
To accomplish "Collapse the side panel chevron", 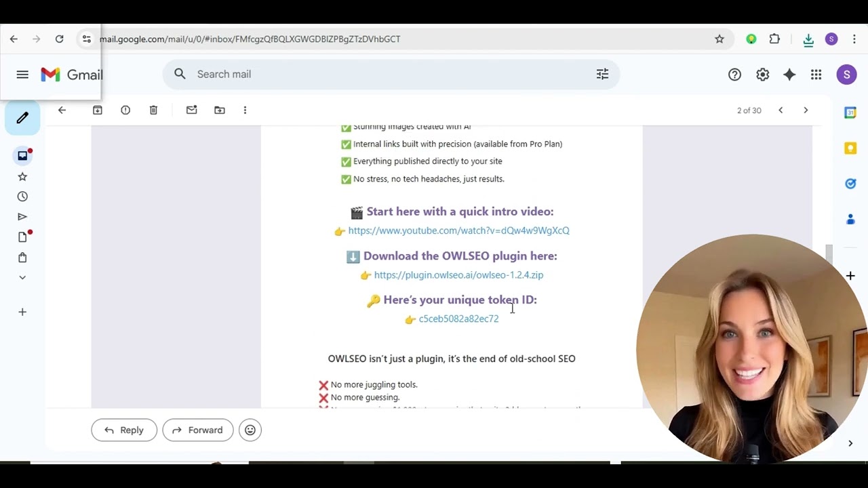I will 850,443.
